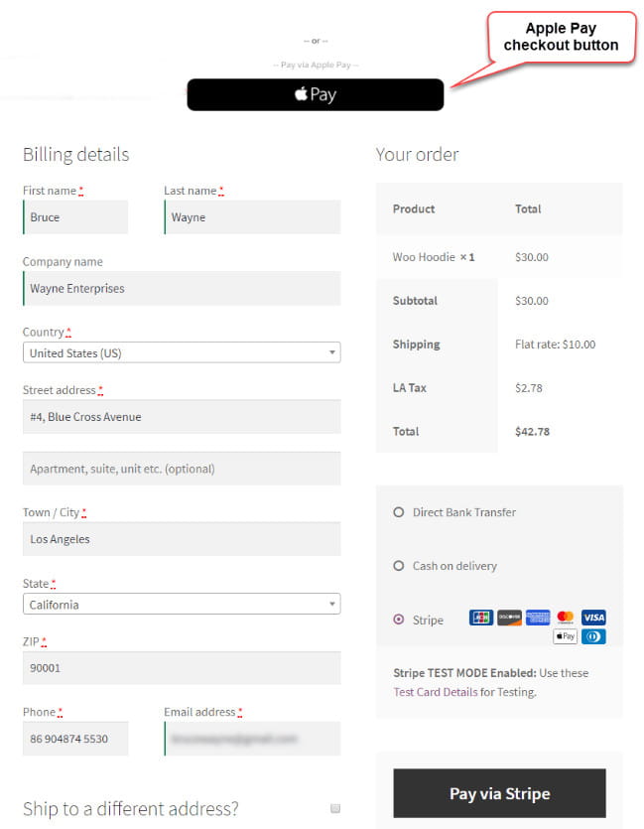Click the black Apple Pay checkout button
This screenshot has width=644, height=829.
pyautogui.click(x=315, y=95)
